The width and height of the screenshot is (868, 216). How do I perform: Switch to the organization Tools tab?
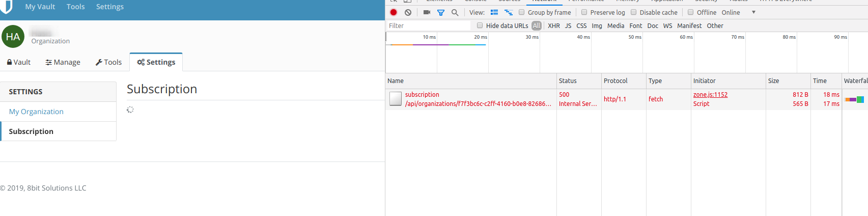(109, 62)
